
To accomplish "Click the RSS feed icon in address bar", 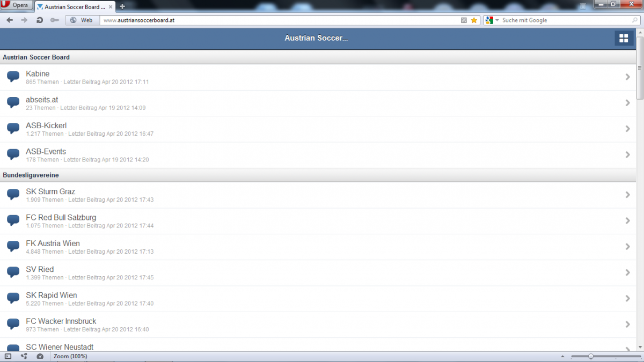I will click(464, 20).
